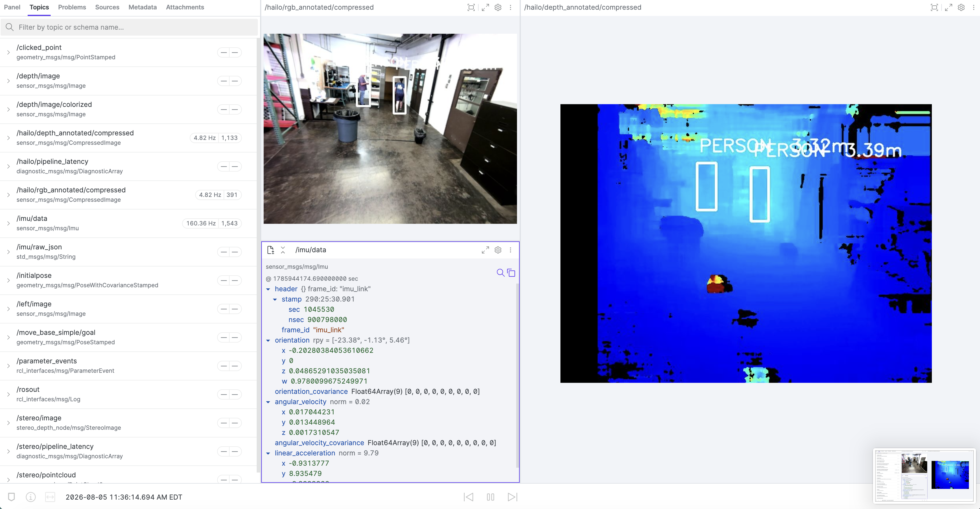Open settings gear of depth_annotated panel

[961, 7]
